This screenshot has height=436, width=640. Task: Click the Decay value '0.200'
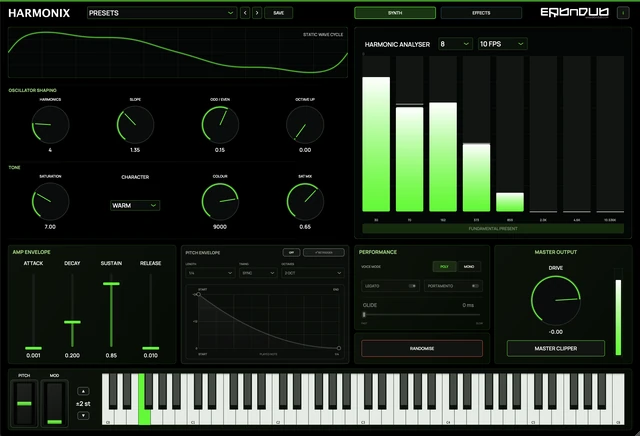(72, 355)
